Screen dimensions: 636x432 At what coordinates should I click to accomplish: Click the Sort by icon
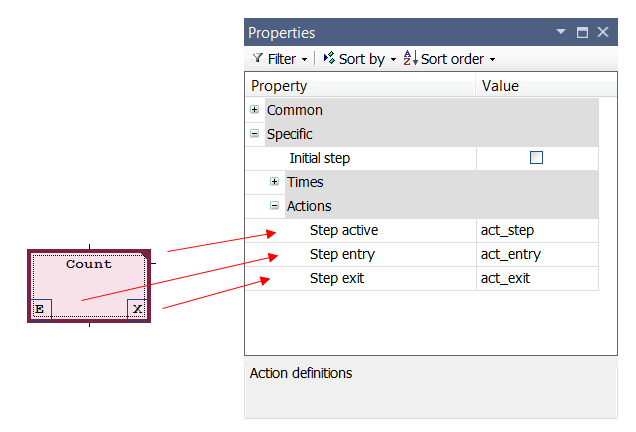(329, 58)
